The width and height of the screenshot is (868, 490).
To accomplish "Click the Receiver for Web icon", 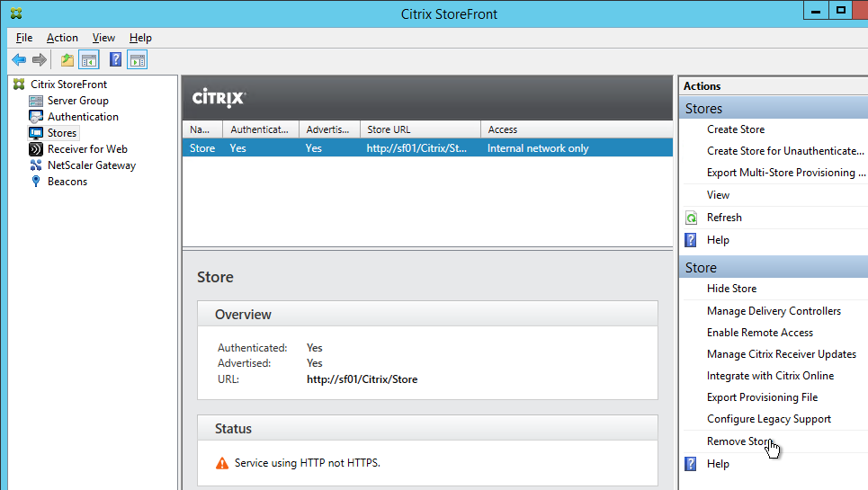I will (x=36, y=149).
